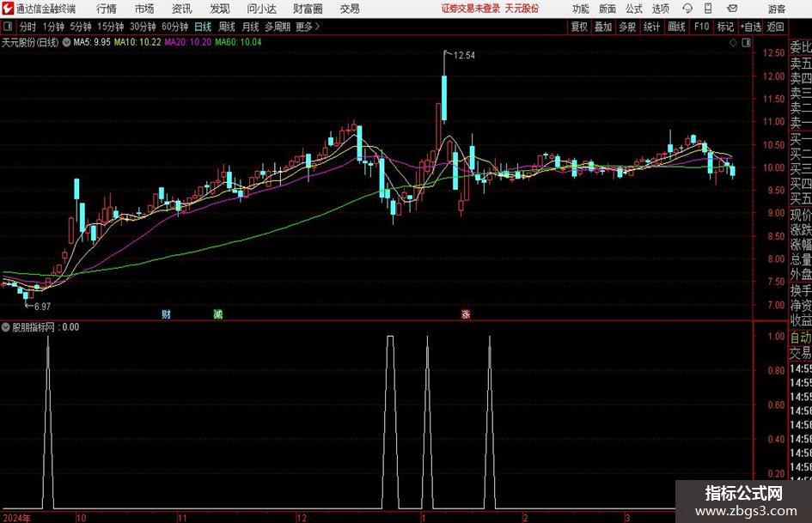Click the 复权 toolbar button
Image resolution: width=812 pixels, height=523 pixels.
[579, 27]
